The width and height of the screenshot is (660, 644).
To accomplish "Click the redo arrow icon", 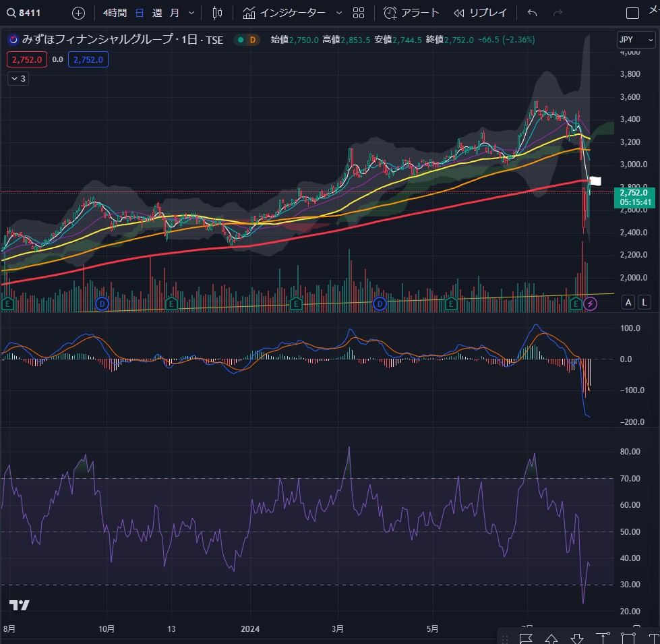I will coord(558,13).
